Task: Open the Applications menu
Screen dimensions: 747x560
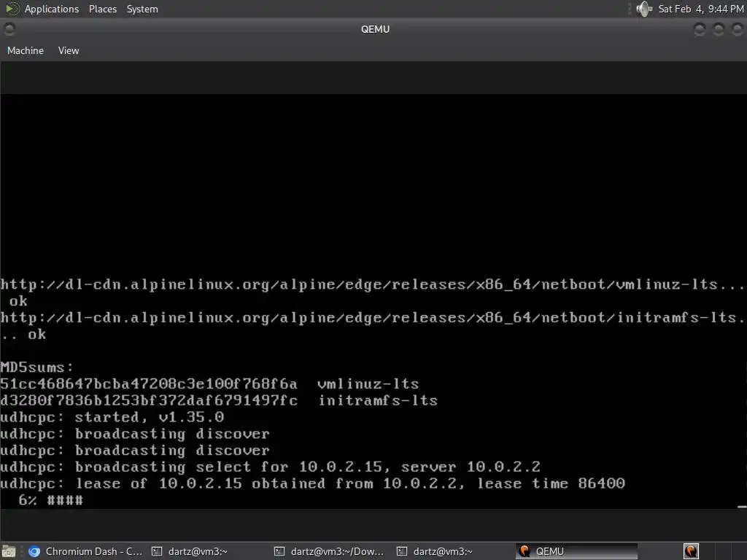Action: pos(52,9)
